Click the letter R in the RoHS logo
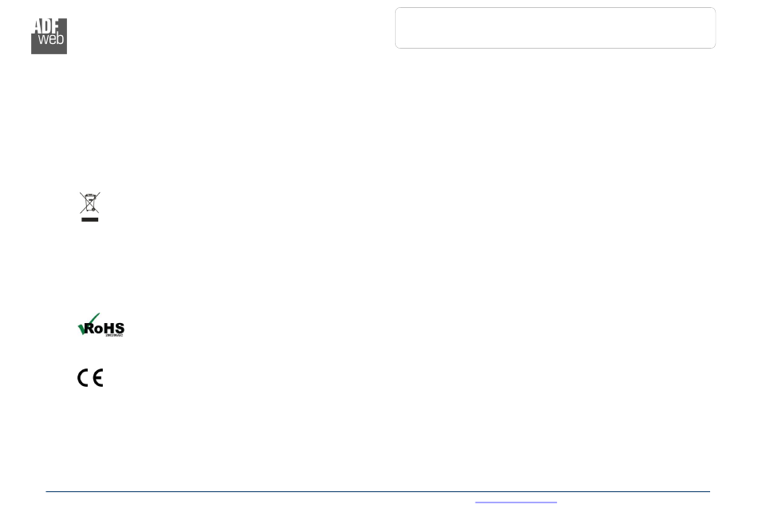Screen dimensions: 758x532 pos(90,329)
